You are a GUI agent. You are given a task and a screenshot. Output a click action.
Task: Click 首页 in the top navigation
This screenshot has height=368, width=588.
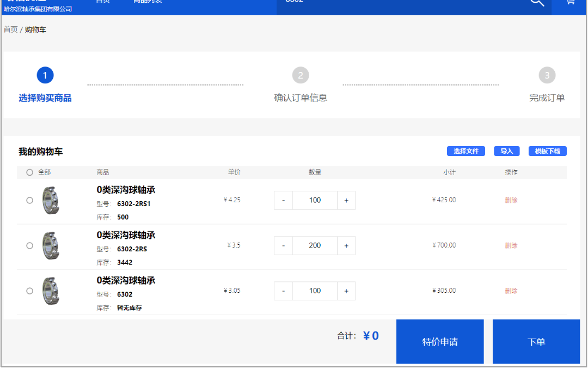103,2
